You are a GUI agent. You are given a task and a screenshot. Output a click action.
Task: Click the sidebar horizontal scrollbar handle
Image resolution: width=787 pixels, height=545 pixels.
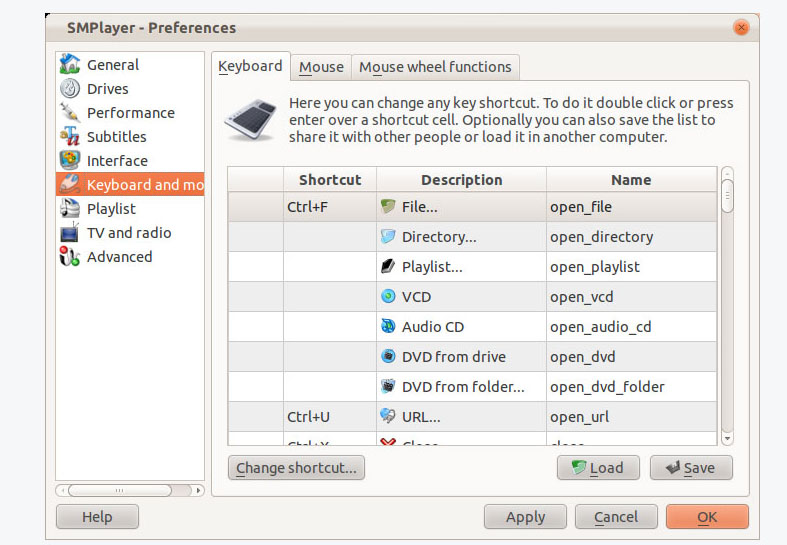click(x=120, y=490)
